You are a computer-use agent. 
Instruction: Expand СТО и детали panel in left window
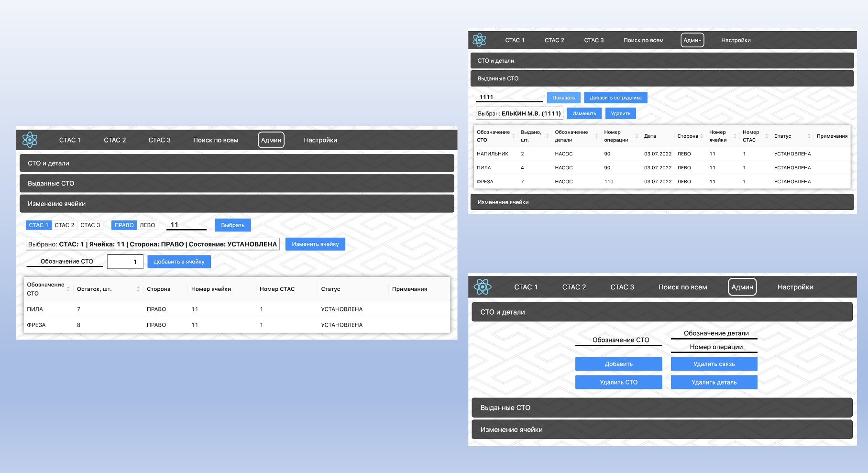click(x=237, y=163)
